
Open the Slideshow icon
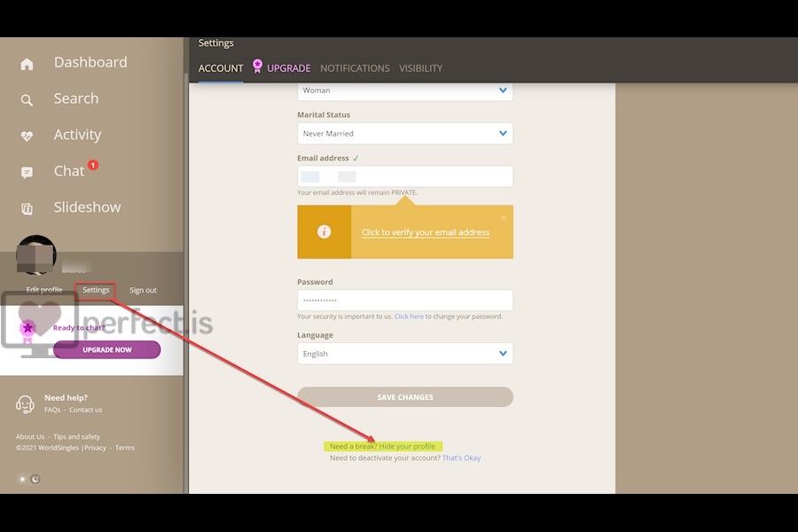[27, 208]
